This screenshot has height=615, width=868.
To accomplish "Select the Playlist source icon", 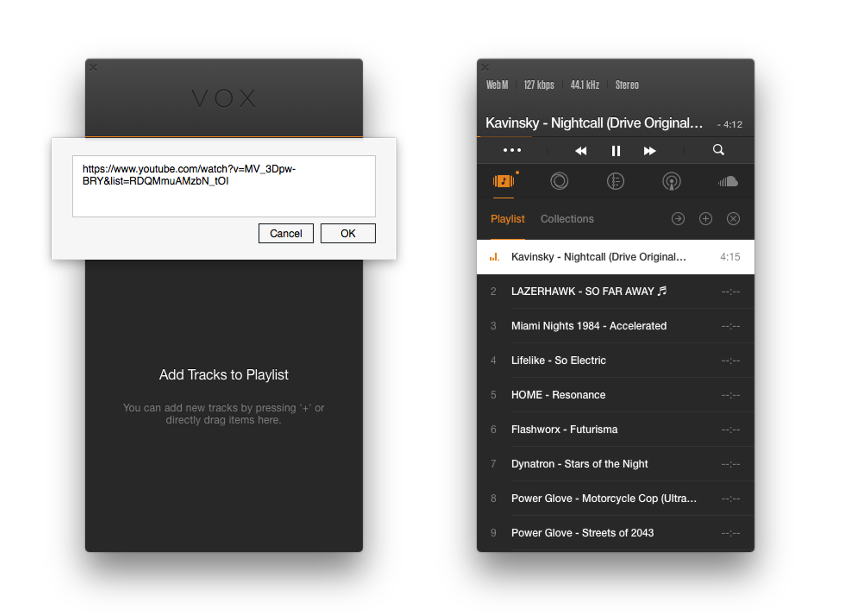I will pyautogui.click(x=504, y=181).
